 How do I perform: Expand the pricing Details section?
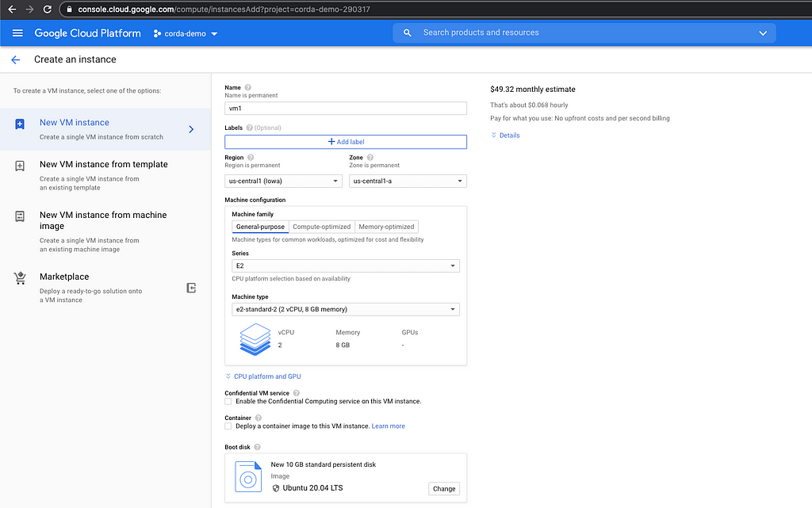[505, 136]
